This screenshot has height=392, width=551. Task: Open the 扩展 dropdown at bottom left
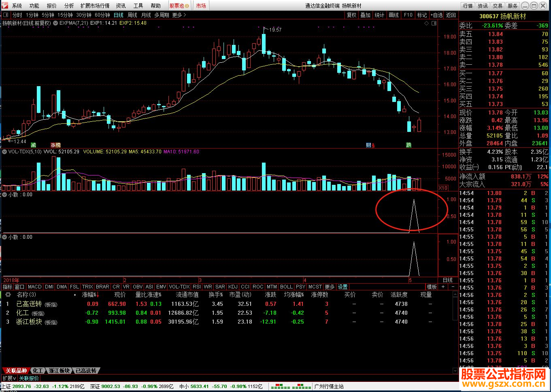pos(9,378)
